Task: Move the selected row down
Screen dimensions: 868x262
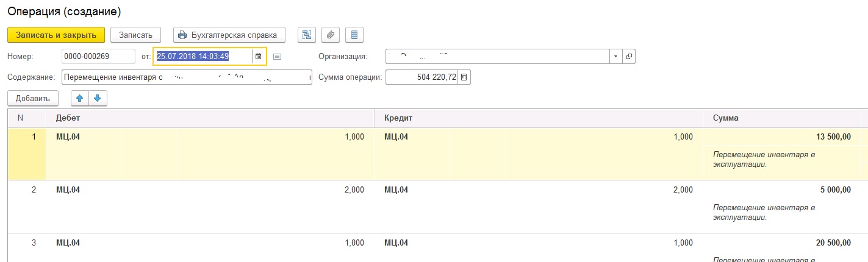Action: [97, 97]
